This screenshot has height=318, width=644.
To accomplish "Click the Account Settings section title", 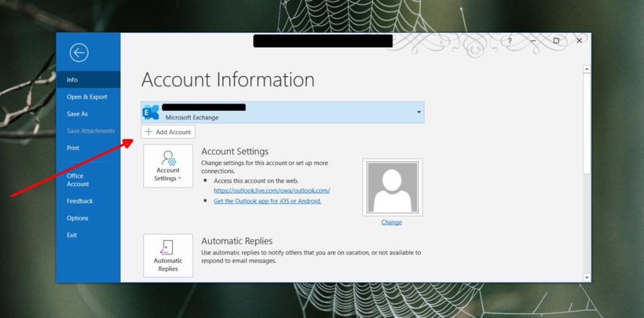I will tap(235, 151).
